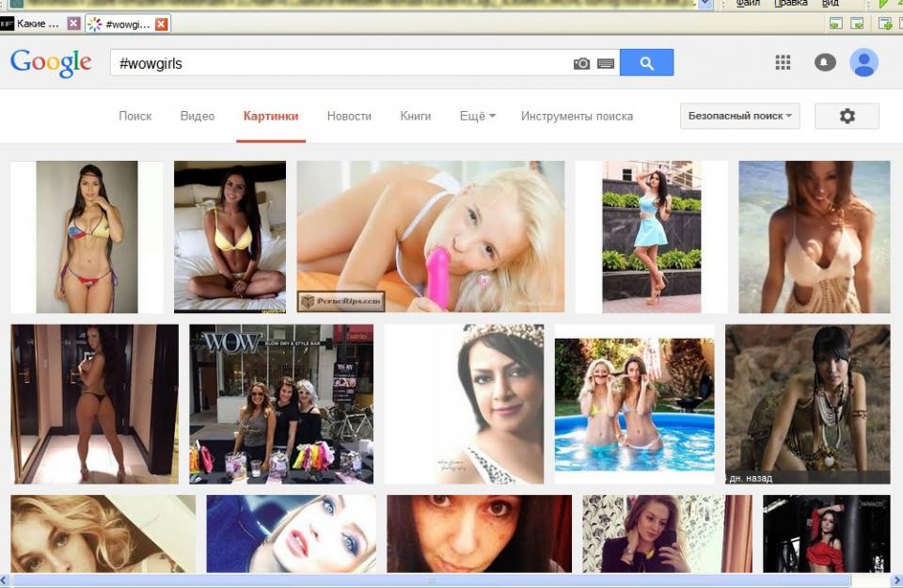Switch to the Видео tab

point(198,116)
